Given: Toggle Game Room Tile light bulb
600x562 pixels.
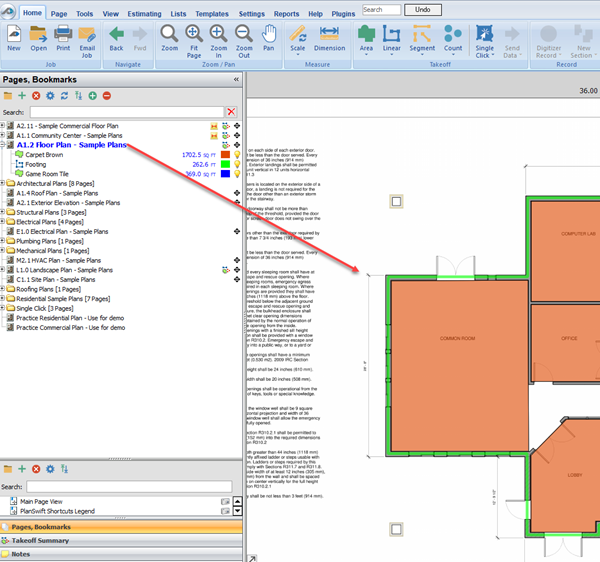Looking at the screenshot, I should [235, 174].
